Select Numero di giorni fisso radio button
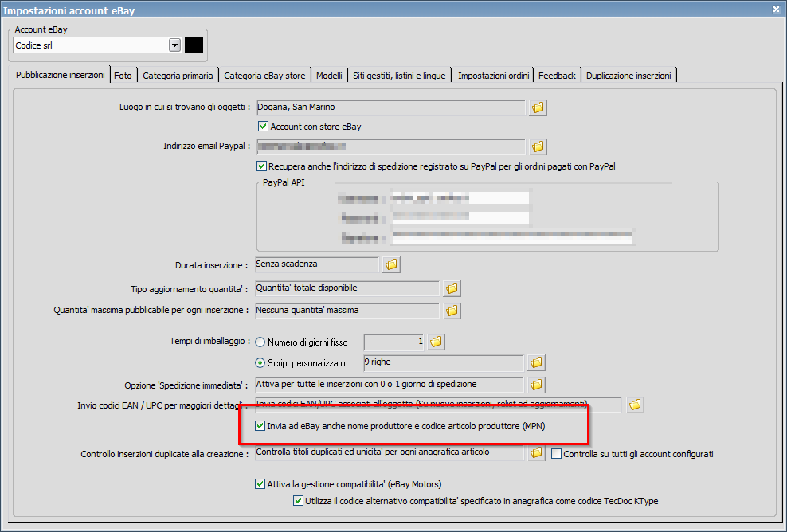 tap(260, 342)
